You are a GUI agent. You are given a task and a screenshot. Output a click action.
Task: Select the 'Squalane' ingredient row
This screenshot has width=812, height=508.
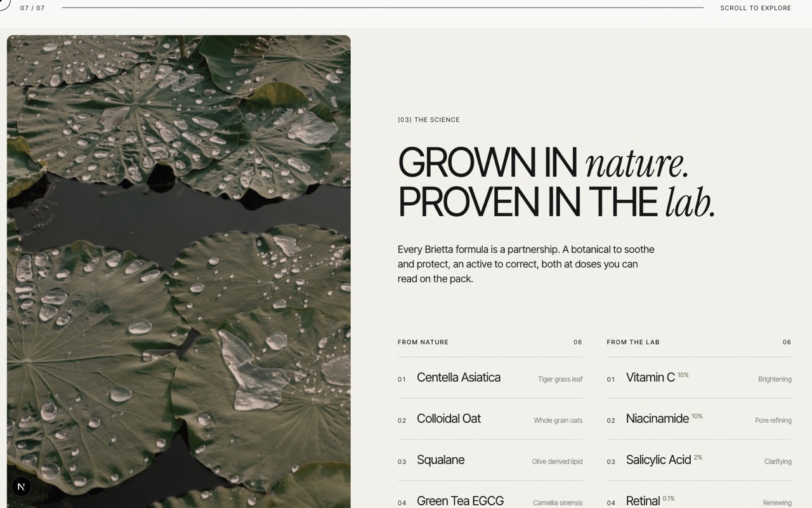(490, 460)
